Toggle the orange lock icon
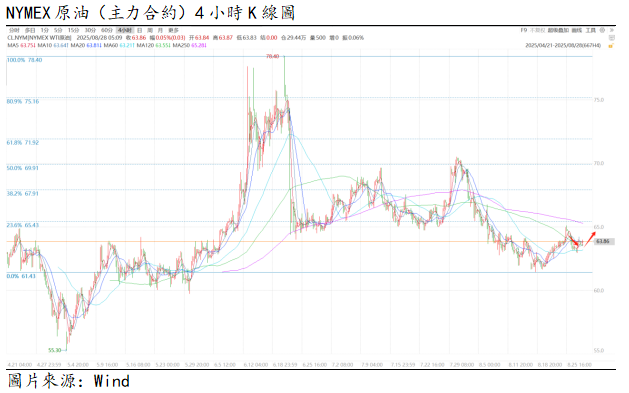Image resolution: width=629 pixels, height=393 pixels. pyautogui.click(x=611, y=46)
